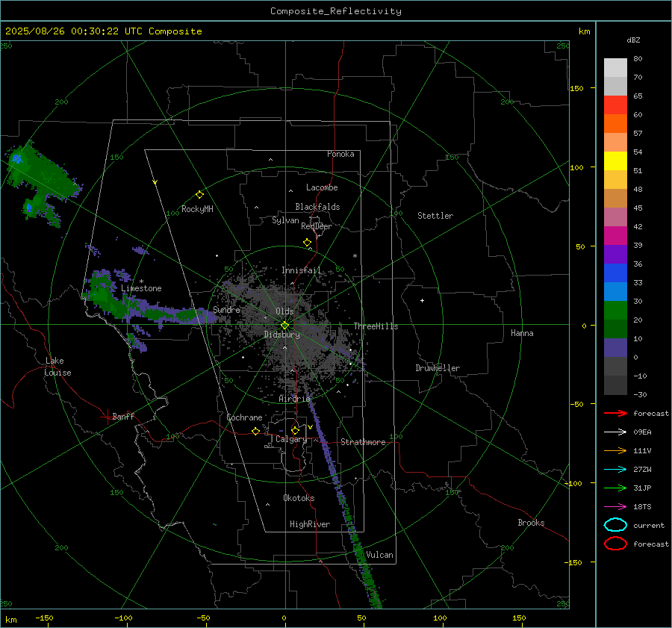Select the 51 dBZ yellow color swatch
Screen dimensions: 672x628
point(615,161)
